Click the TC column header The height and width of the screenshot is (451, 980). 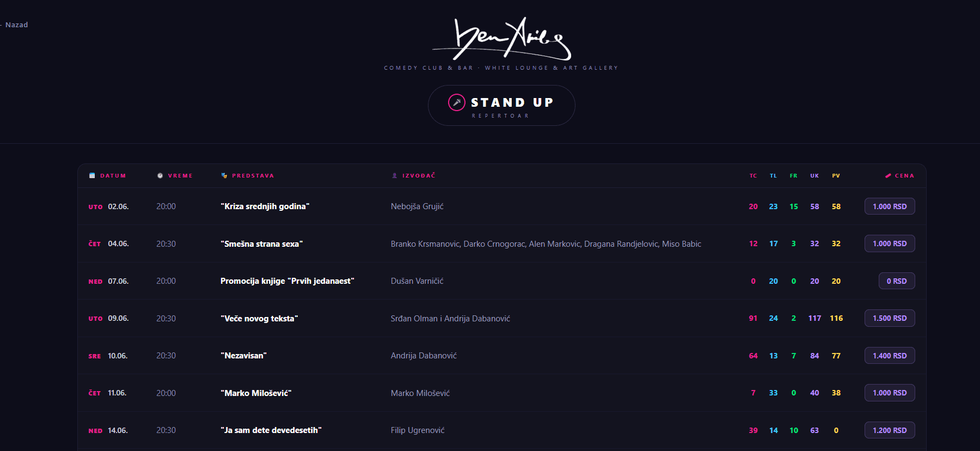tap(754, 176)
